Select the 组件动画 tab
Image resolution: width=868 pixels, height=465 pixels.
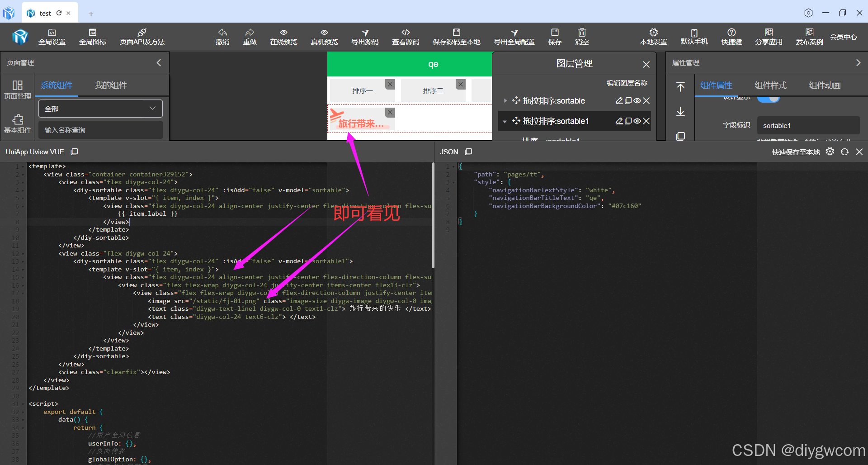click(825, 85)
